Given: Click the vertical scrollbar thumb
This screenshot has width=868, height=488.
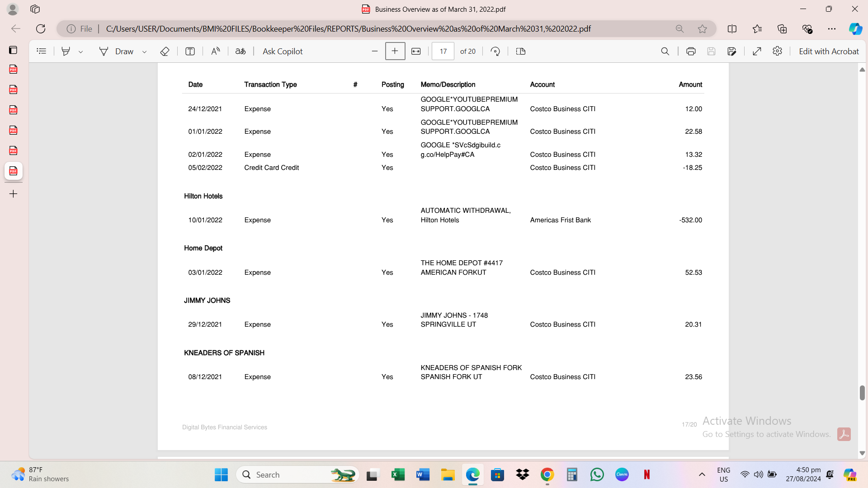Looking at the screenshot, I should [862, 393].
